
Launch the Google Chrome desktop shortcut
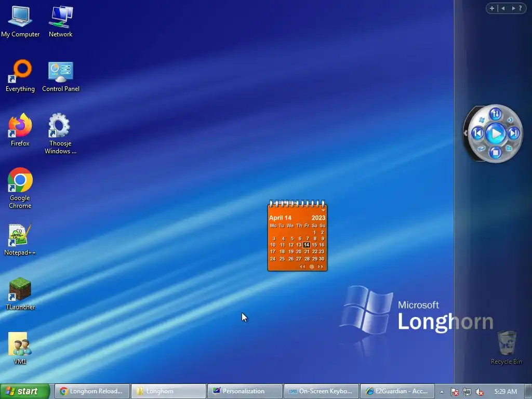(20, 188)
